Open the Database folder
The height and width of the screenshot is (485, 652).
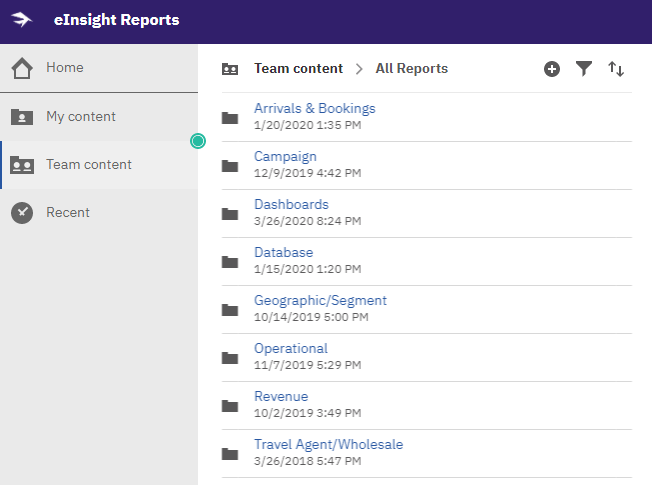pos(284,252)
